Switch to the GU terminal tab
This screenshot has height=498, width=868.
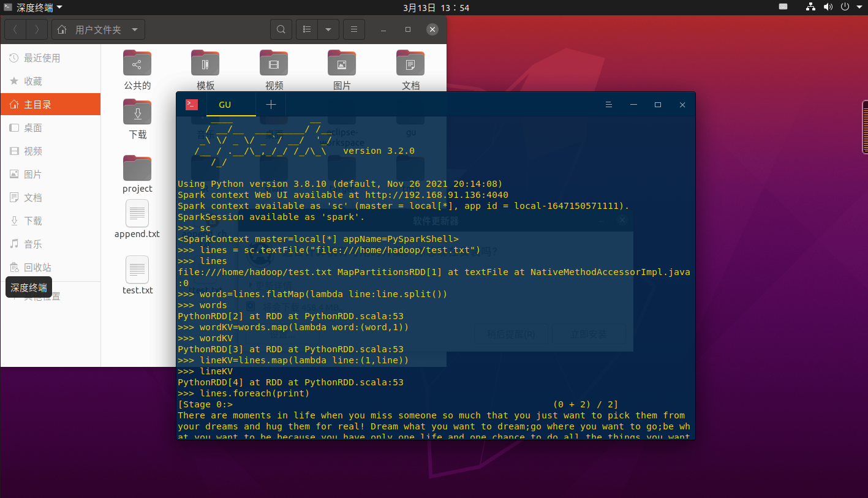point(225,105)
